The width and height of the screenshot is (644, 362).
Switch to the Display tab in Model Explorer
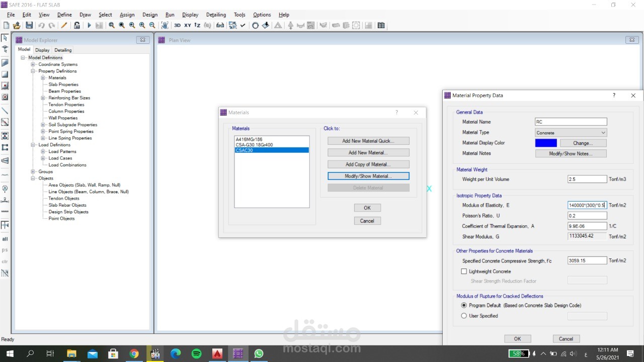[x=42, y=50]
